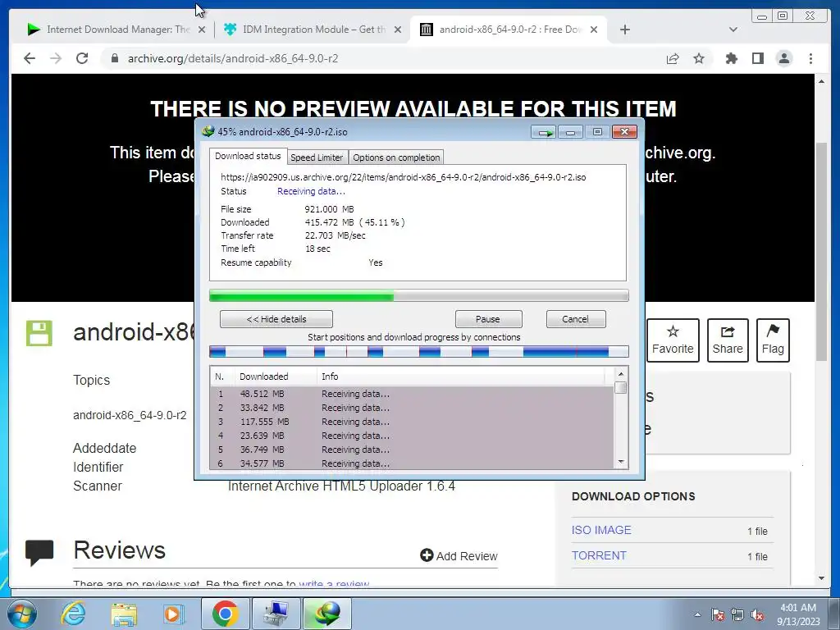Click the green download progress bar

tap(419, 295)
